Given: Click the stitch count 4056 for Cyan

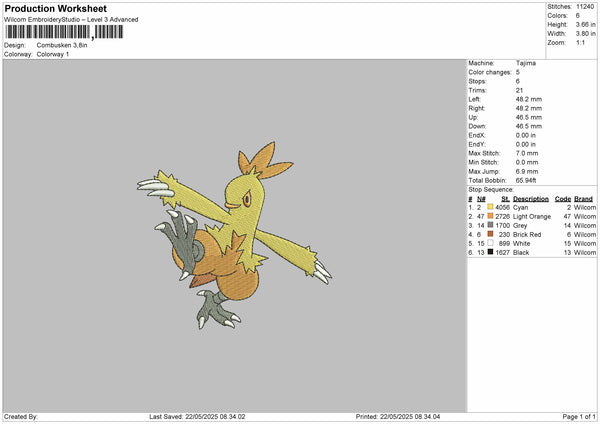Looking at the screenshot, I should click(x=502, y=207).
